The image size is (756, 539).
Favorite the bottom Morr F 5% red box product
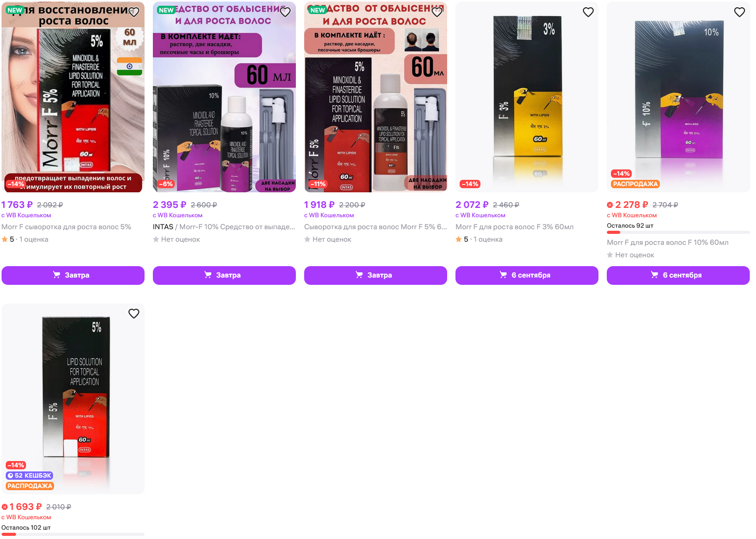tap(134, 313)
